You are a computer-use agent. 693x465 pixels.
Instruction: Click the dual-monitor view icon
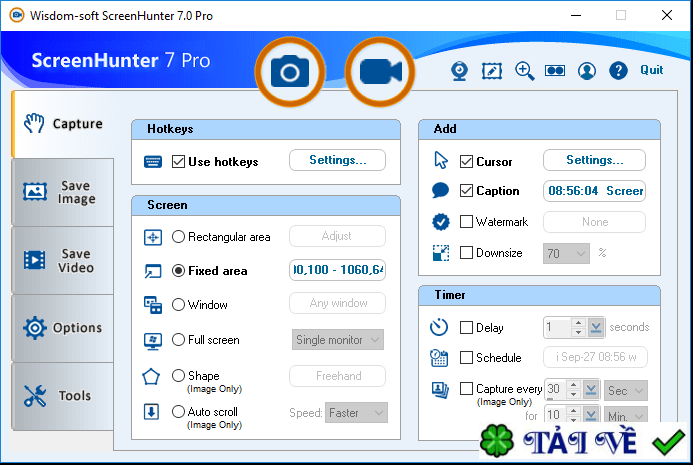[555, 71]
